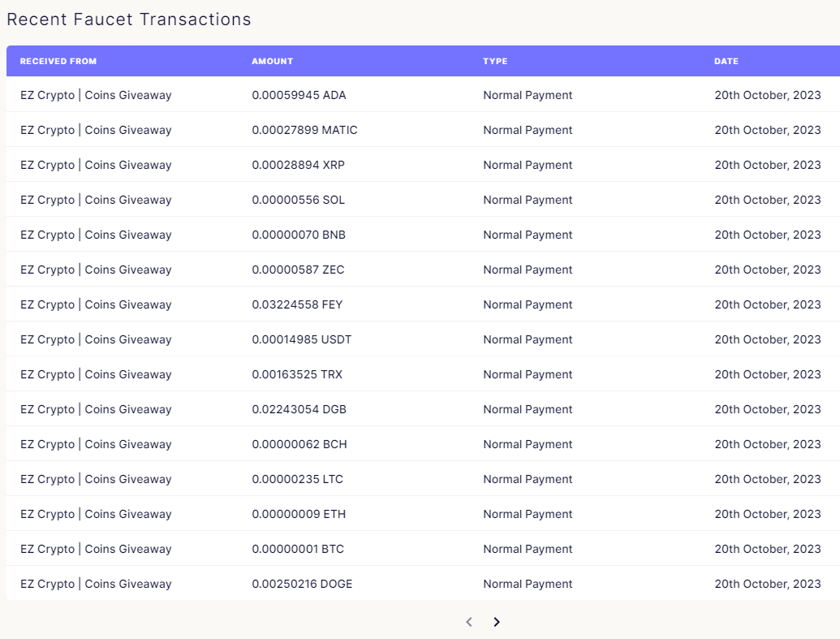Click Normal Payment in the ZEC row
This screenshot has width=840, height=639.
click(528, 269)
